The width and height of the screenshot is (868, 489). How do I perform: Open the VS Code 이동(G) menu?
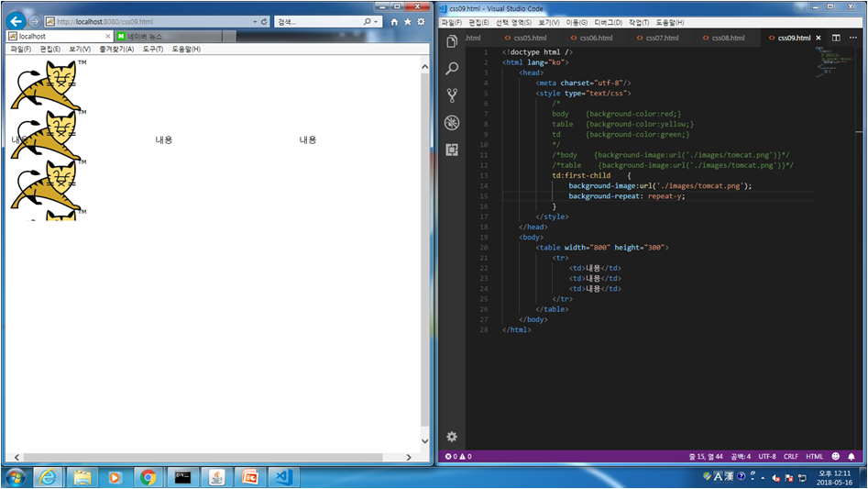577,22
